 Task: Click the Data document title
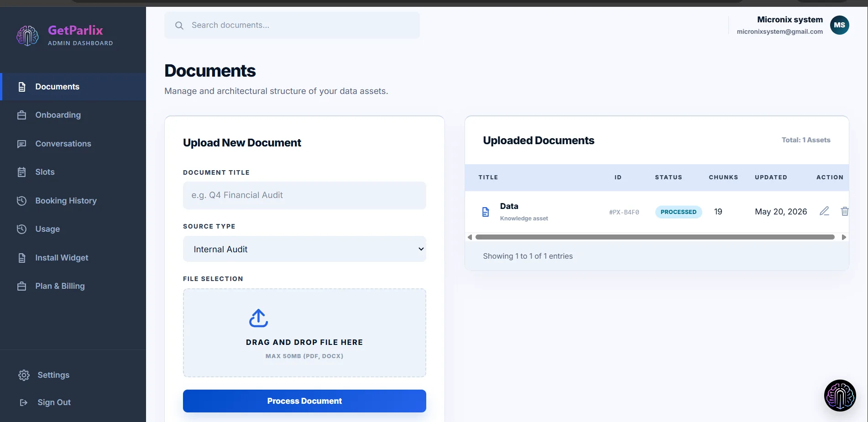pyautogui.click(x=509, y=206)
